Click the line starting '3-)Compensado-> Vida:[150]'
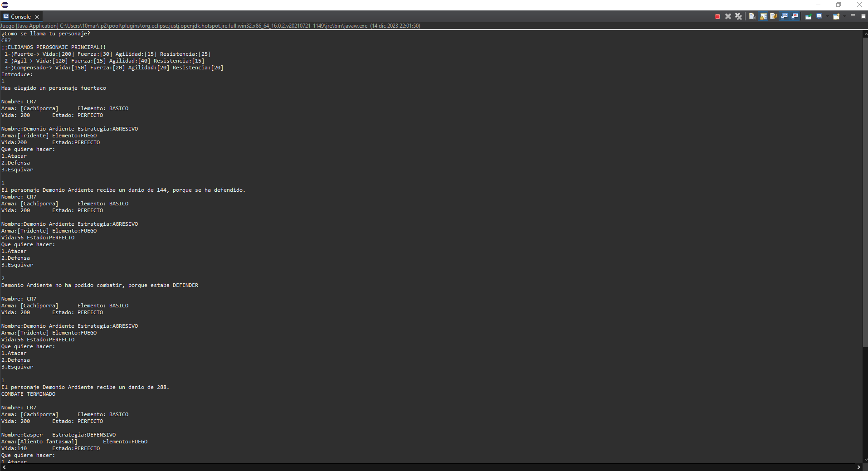This screenshot has width=868, height=471. (114, 68)
